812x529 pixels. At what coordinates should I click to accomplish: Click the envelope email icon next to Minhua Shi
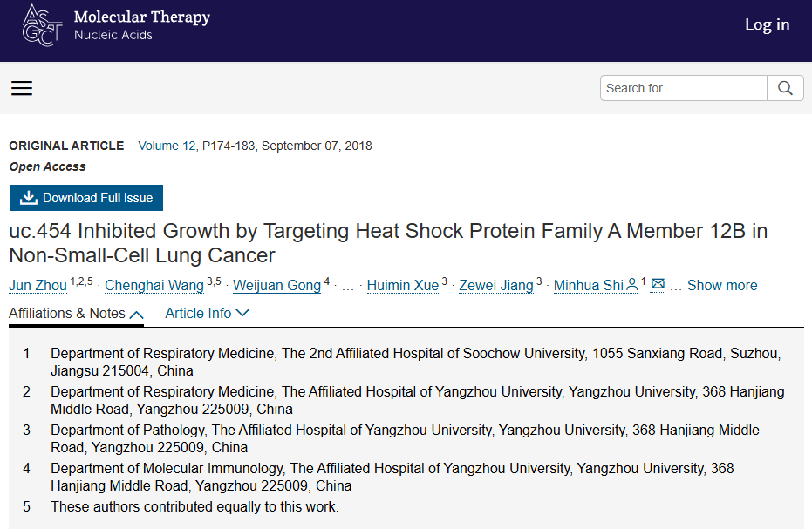(658, 283)
